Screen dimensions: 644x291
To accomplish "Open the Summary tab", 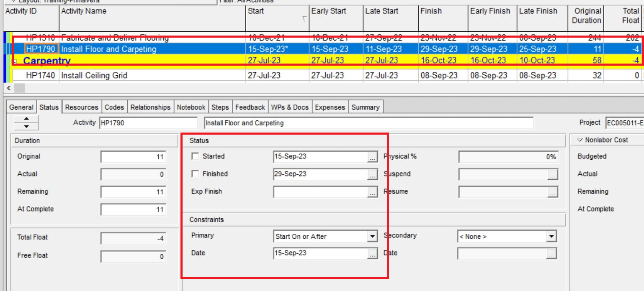I will (366, 107).
